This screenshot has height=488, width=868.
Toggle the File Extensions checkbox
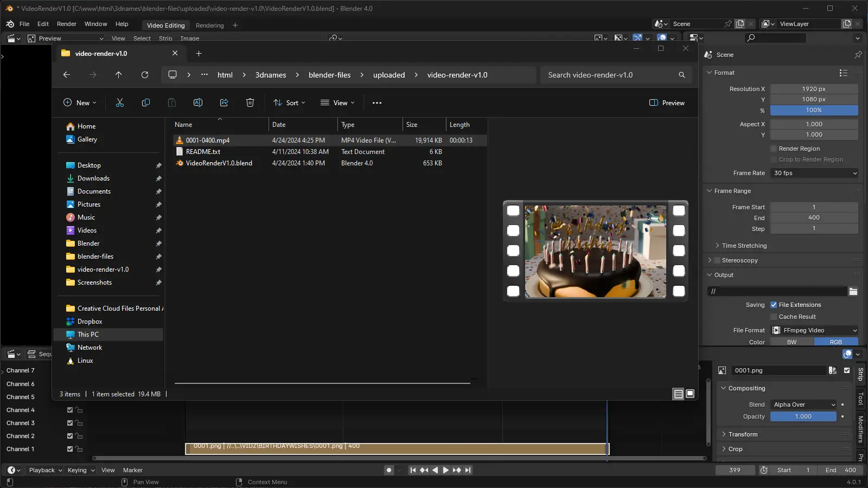point(774,305)
